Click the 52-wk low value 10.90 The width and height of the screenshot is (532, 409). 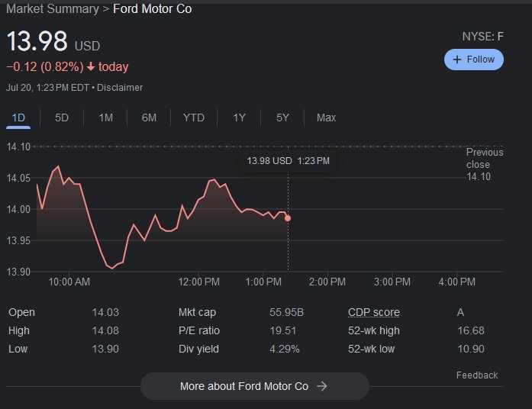pos(471,349)
